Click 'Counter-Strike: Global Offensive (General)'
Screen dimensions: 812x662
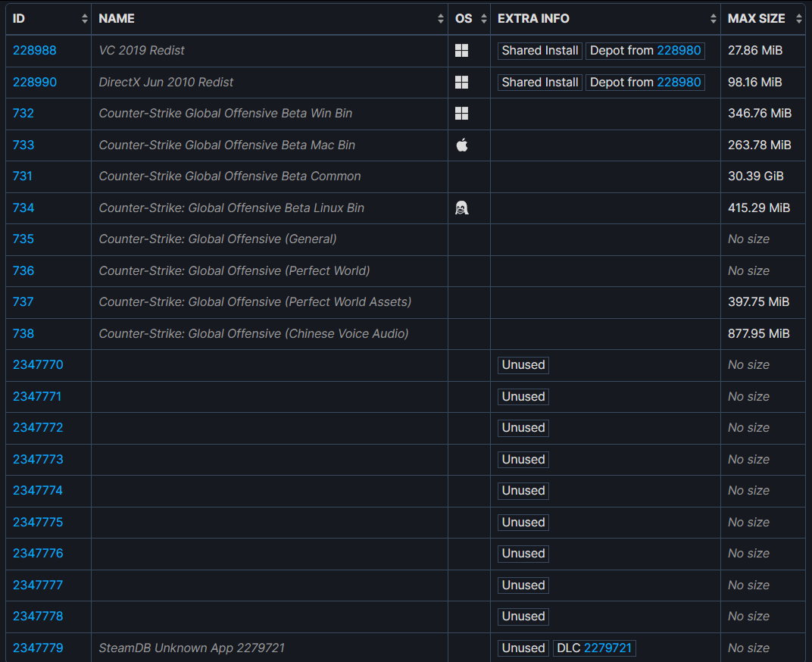[x=217, y=239]
